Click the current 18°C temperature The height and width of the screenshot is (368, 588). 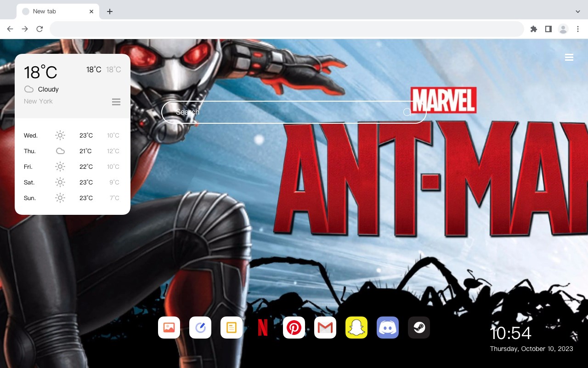pos(40,72)
